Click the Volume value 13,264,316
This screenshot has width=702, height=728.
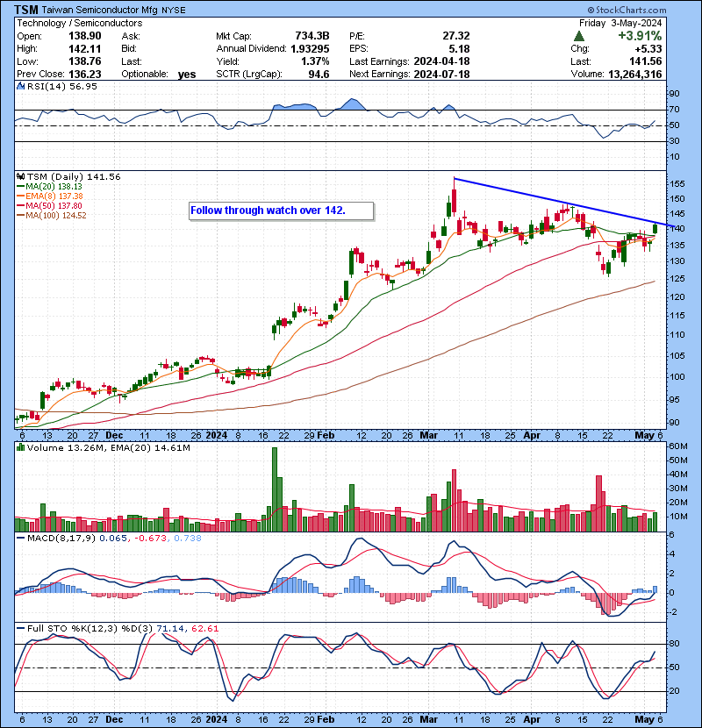click(x=634, y=75)
